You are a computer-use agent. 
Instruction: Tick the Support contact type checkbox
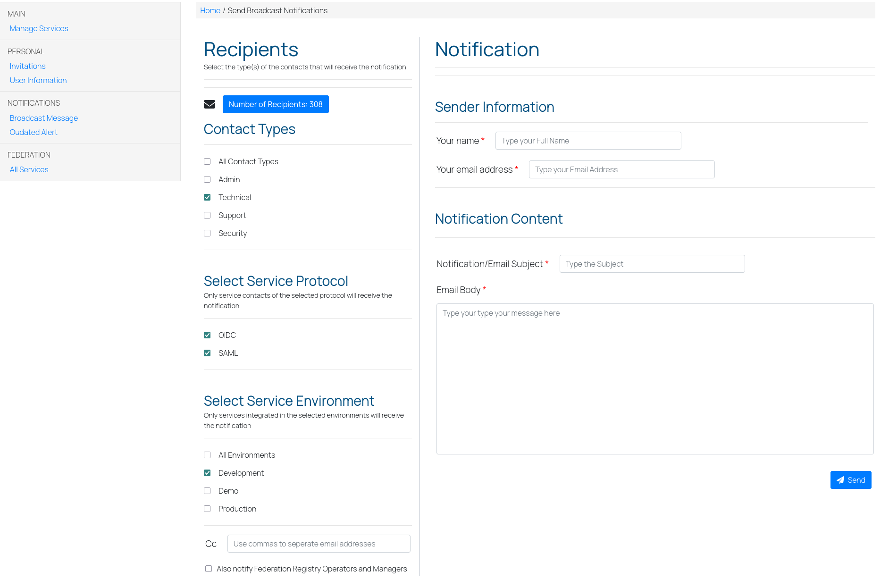(x=207, y=215)
